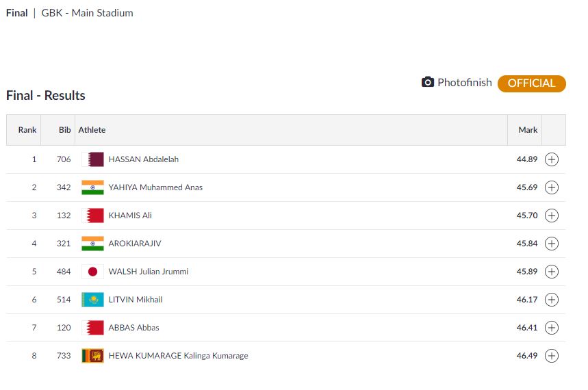The image size is (588, 390).
Task: Click the Mark column header
Action: pyautogui.click(x=528, y=130)
